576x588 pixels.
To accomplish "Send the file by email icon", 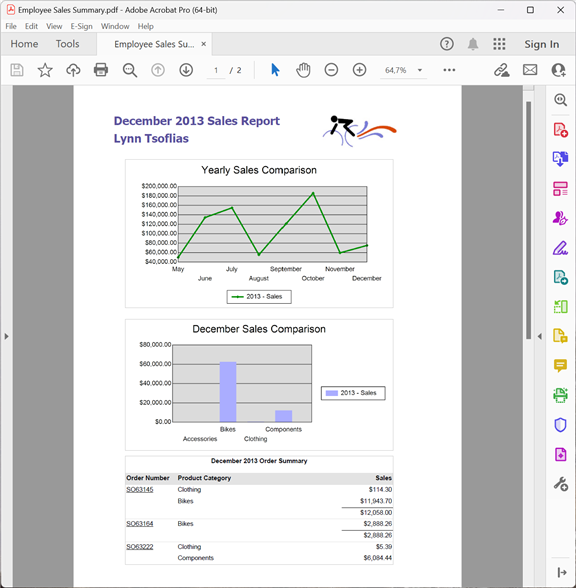I will (530, 70).
